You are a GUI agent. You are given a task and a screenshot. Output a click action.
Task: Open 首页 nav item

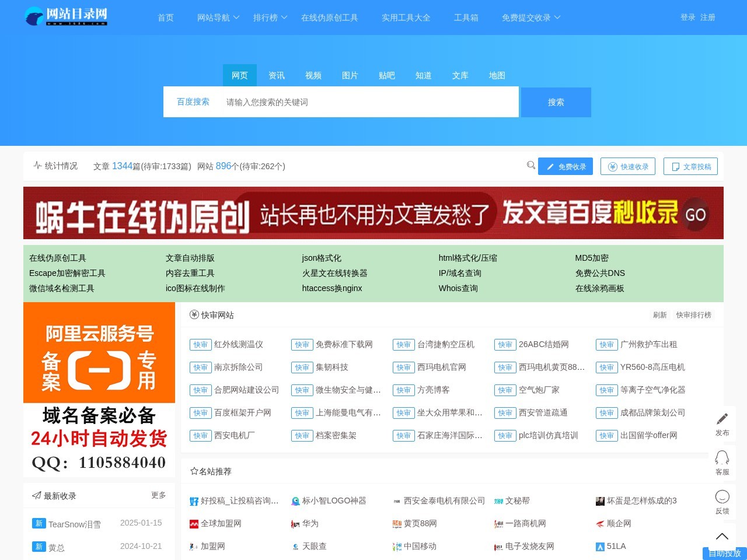point(166,17)
